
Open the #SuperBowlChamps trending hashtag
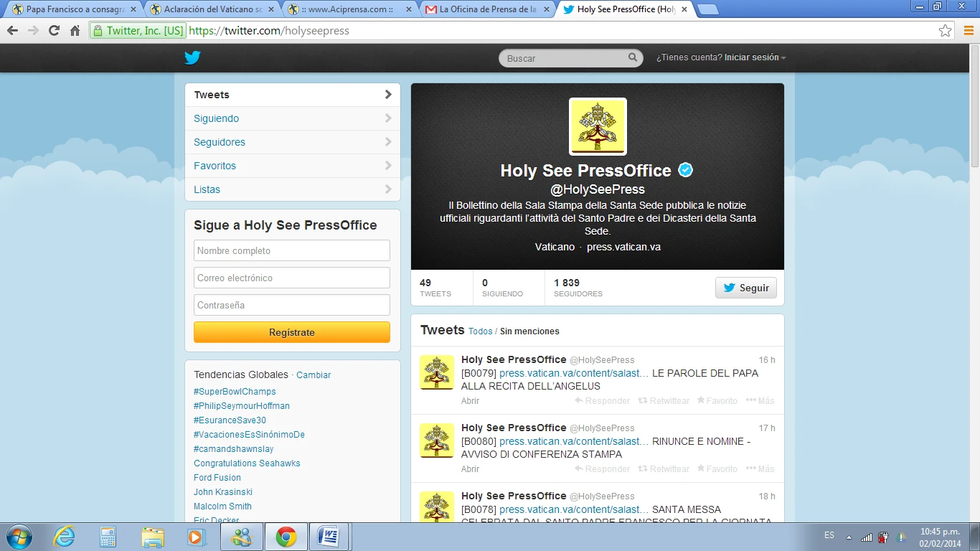point(235,392)
